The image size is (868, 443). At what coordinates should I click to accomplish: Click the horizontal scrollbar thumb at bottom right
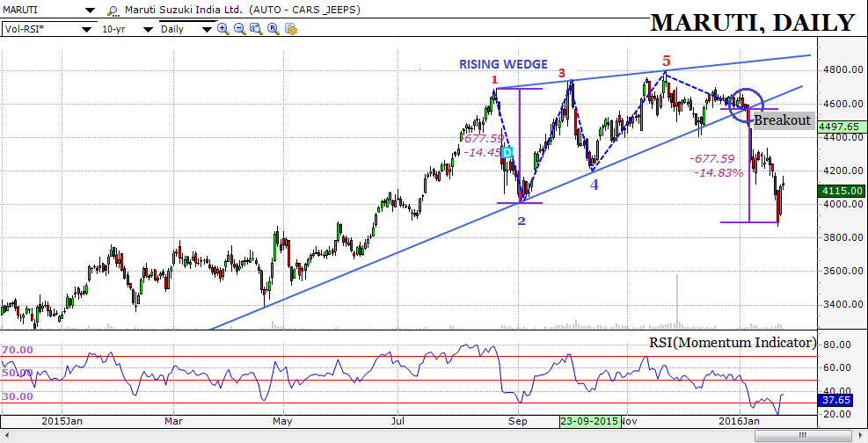[803, 435]
